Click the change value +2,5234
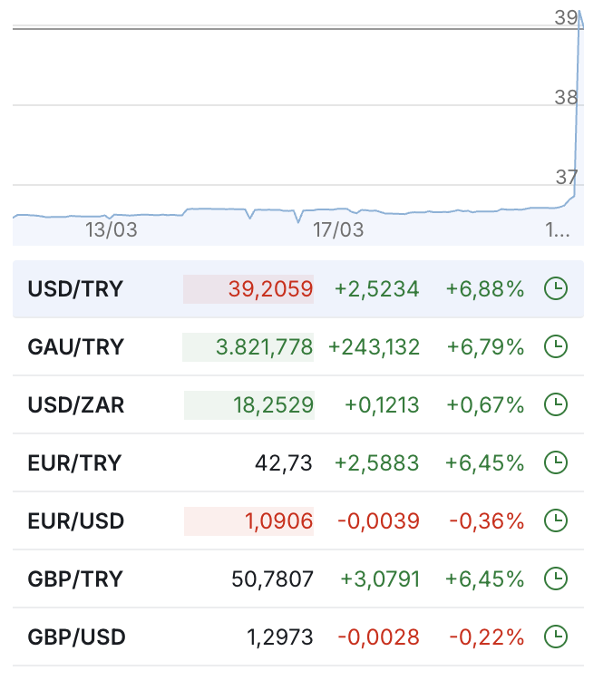This screenshot has width=613, height=700. tap(377, 289)
